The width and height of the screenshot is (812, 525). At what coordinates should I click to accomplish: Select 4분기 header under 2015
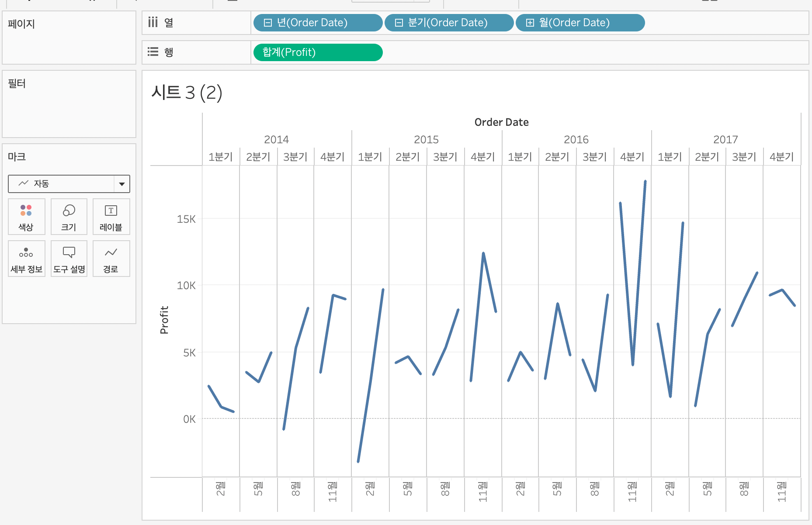[x=483, y=157]
